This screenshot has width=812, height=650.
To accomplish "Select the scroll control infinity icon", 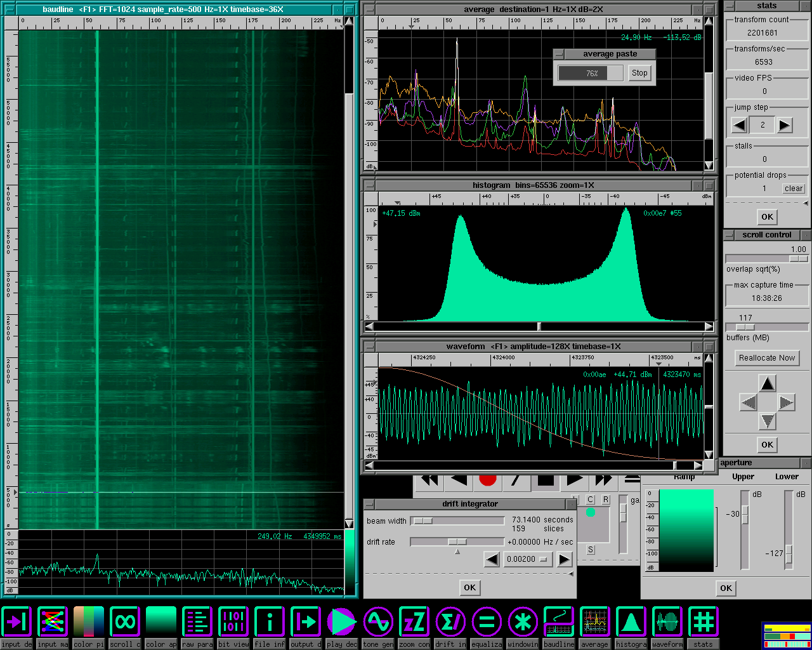I will [x=125, y=622].
